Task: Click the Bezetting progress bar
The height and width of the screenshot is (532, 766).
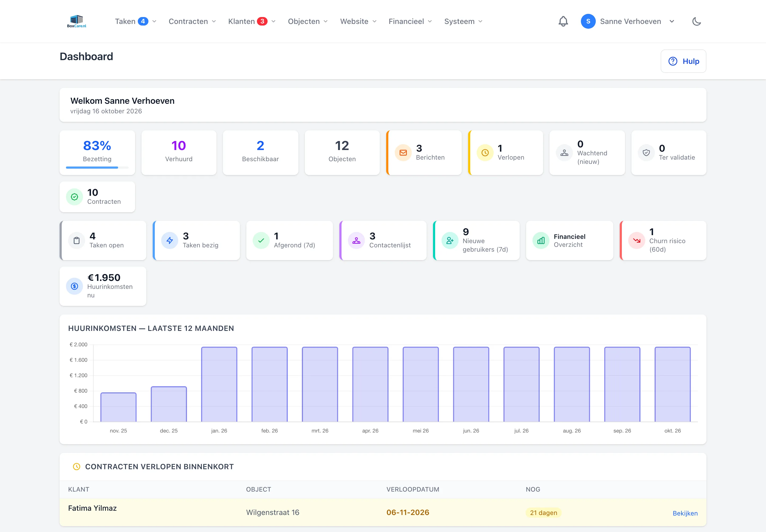Action: click(97, 167)
